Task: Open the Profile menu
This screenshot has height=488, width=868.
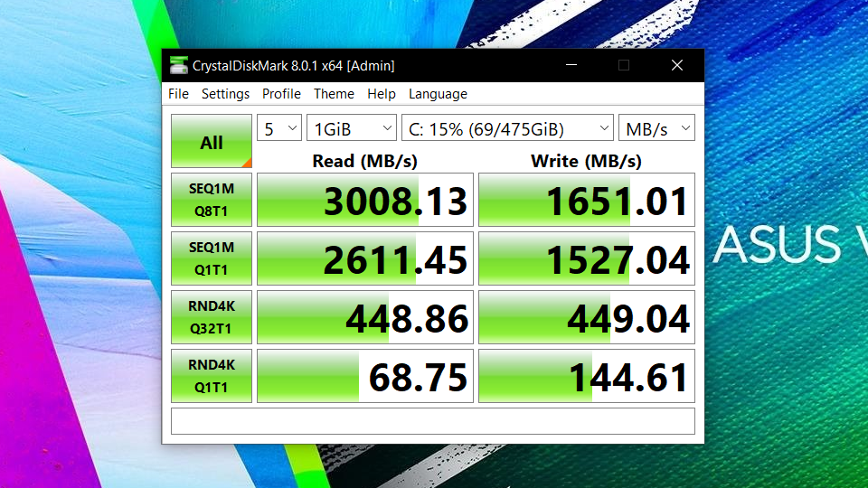Action: coord(281,94)
